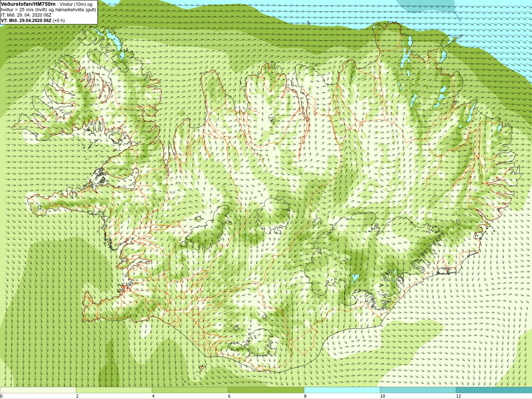This screenshot has height=399, width=532.
Task: Click the 'VT: Mið. 29.04.2020 06Z (+0 h)' line
Action: (x=33, y=20)
